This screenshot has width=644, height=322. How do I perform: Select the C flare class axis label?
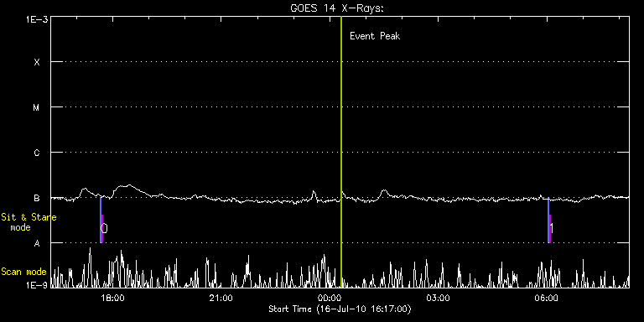(37, 153)
